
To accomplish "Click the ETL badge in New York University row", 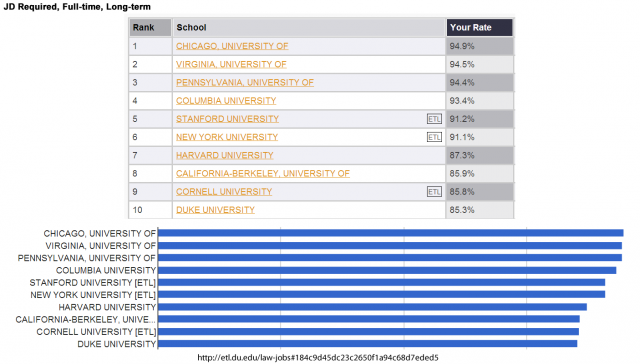I will (x=434, y=137).
